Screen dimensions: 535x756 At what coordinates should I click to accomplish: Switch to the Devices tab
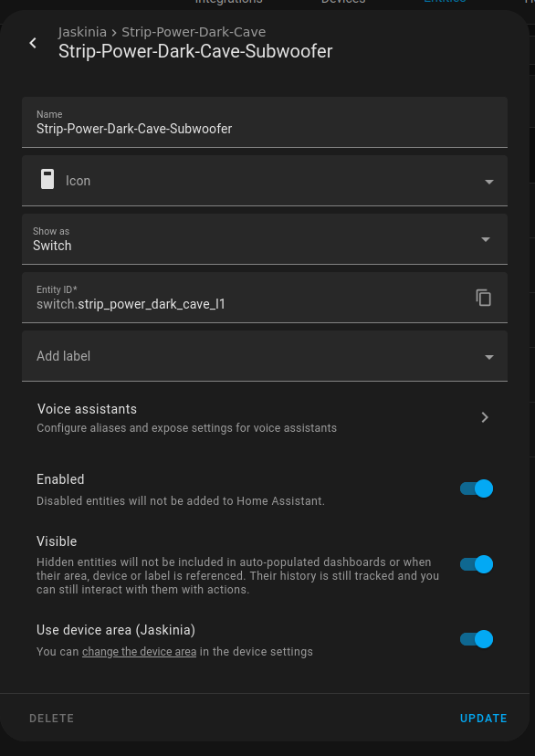tap(343, 2)
